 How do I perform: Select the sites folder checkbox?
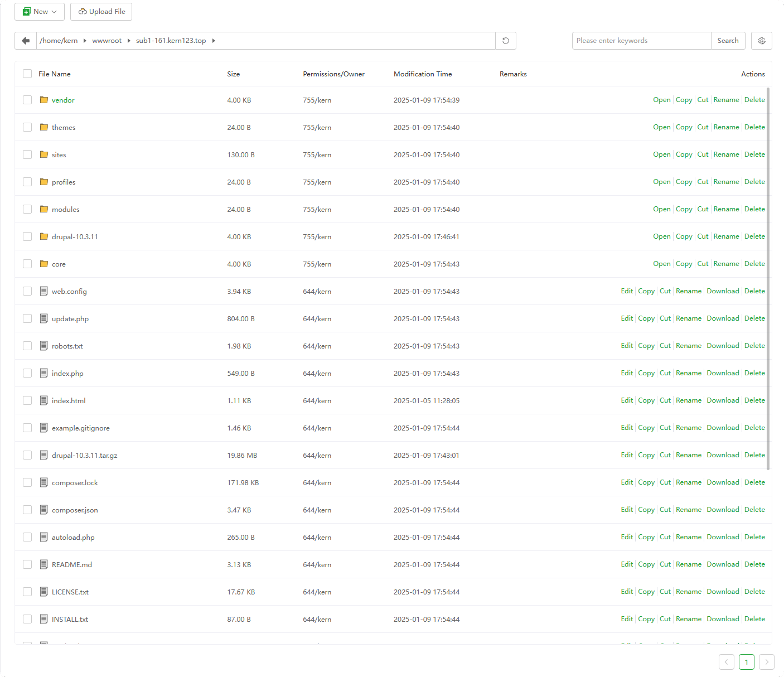point(27,154)
